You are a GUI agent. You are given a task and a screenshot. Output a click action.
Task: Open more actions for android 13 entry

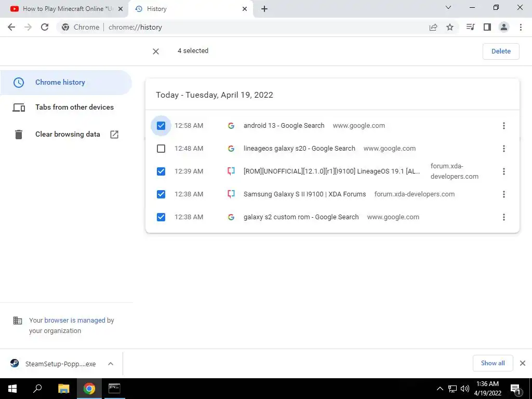pyautogui.click(x=504, y=126)
